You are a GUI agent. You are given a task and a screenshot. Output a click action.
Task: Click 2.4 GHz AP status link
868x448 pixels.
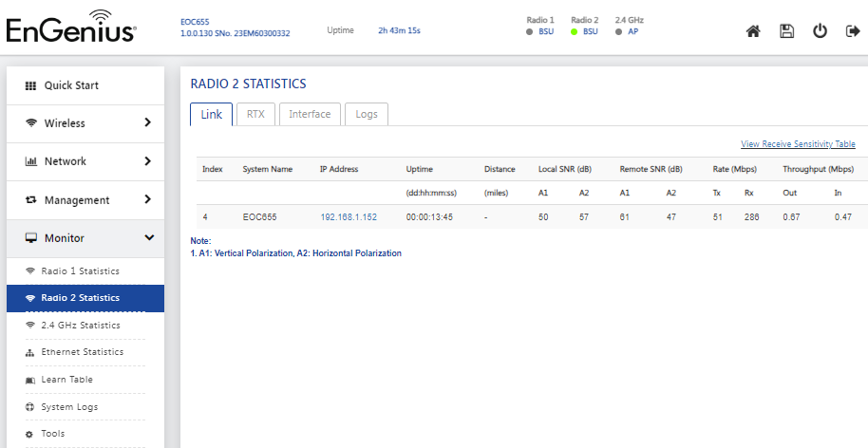(632, 32)
